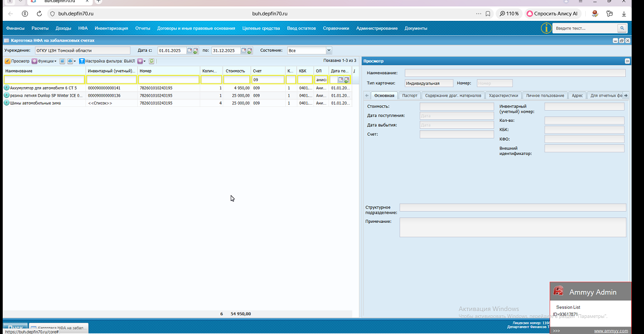644x334 pixels.
Task: Click the Просмотр toolbar button
Action: (x=17, y=61)
